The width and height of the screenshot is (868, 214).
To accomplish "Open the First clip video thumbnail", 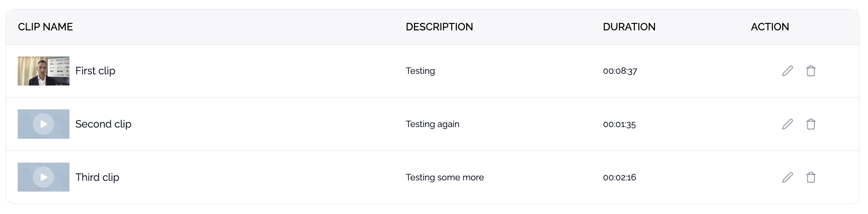I will (43, 71).
